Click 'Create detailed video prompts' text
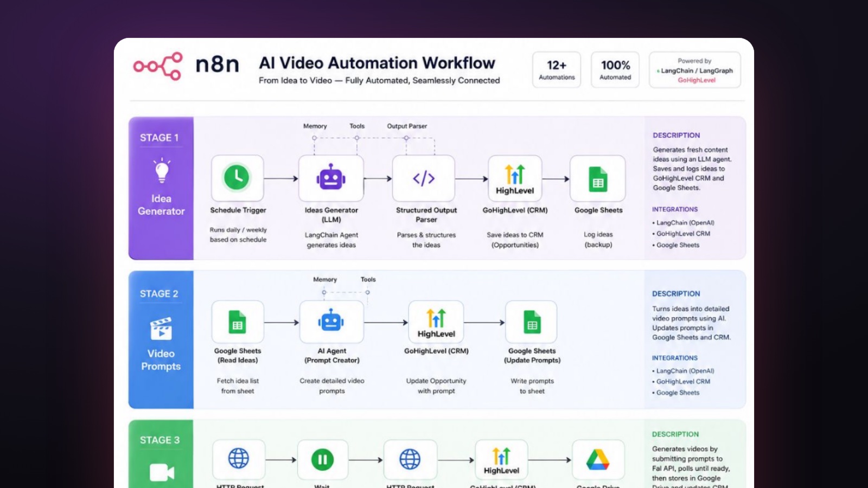868x488 pixels. 332,386
